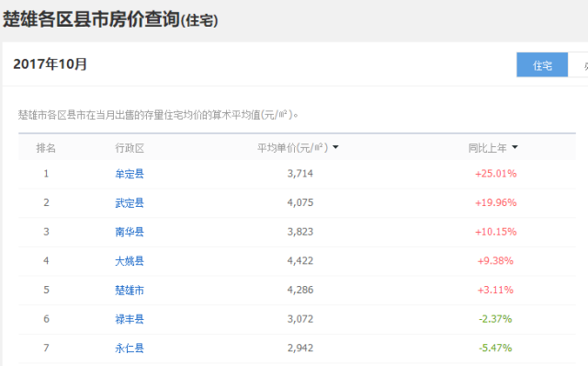Click price value 3,714
The height and width of the screenshot is (366, 588).
pyautogui.click(x=300, y=174)
